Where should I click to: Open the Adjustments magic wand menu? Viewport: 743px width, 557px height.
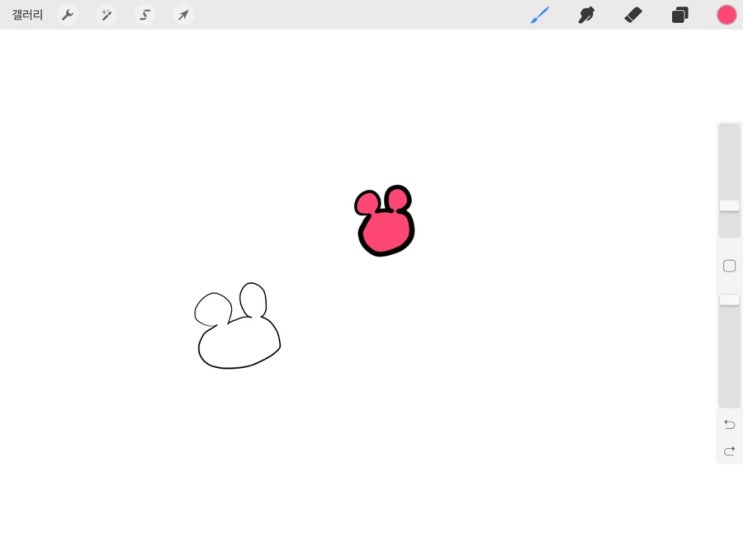pos(106,15)
